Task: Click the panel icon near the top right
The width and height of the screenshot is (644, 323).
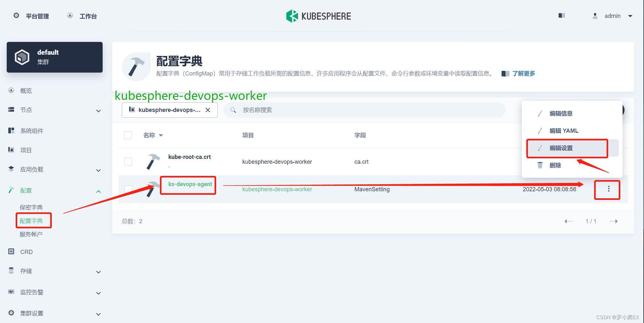Action: click(x=562, y=15)
